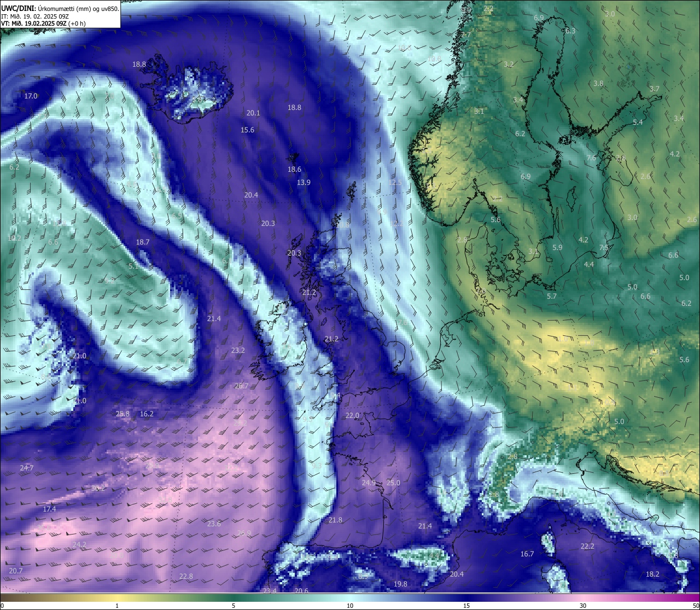Image resolution: width=700 pixels, height=610 pixels.
Task: Click the 5.4 value near Gulf of Finland
Action: [638, 123]
